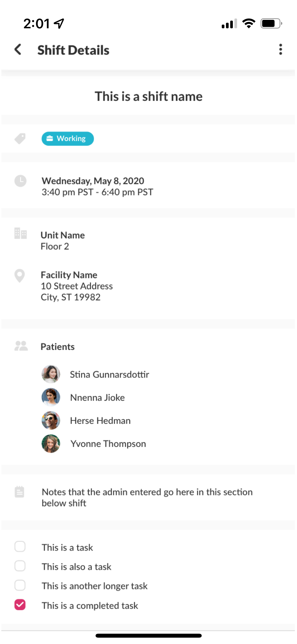Tap the clock icon by shift date

tap(20, 181)
